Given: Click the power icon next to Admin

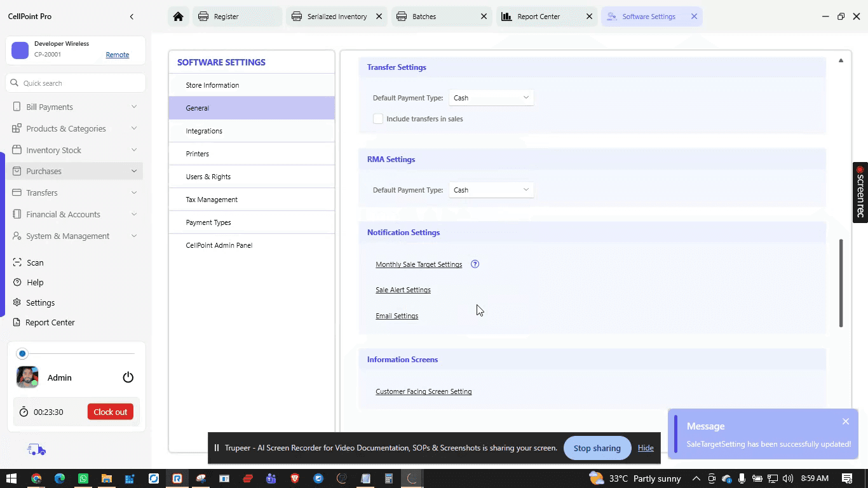Looking at the screenshot, I should [x=128, y=377].
